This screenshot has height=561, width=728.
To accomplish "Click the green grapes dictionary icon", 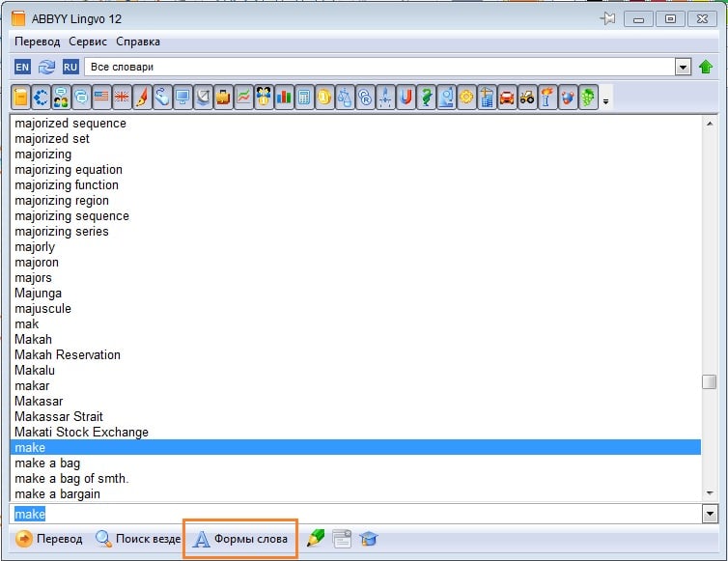I will pos(588,98).
